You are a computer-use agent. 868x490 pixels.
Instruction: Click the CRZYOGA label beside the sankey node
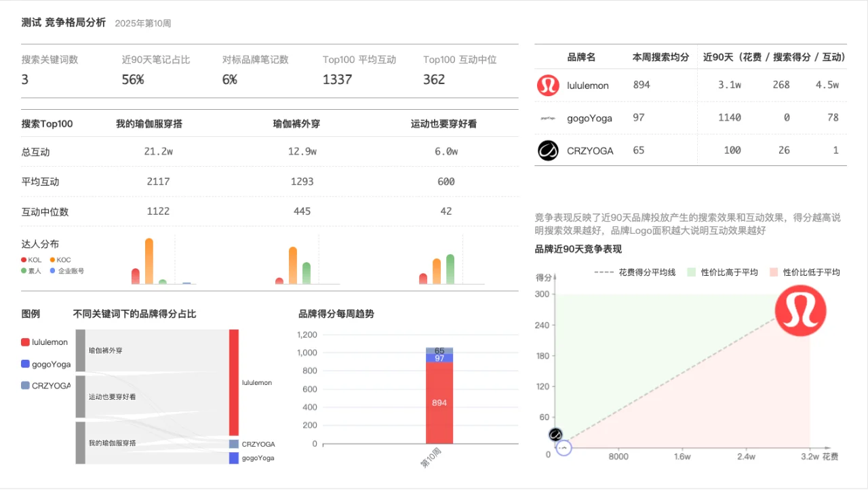tap(258, 444)
